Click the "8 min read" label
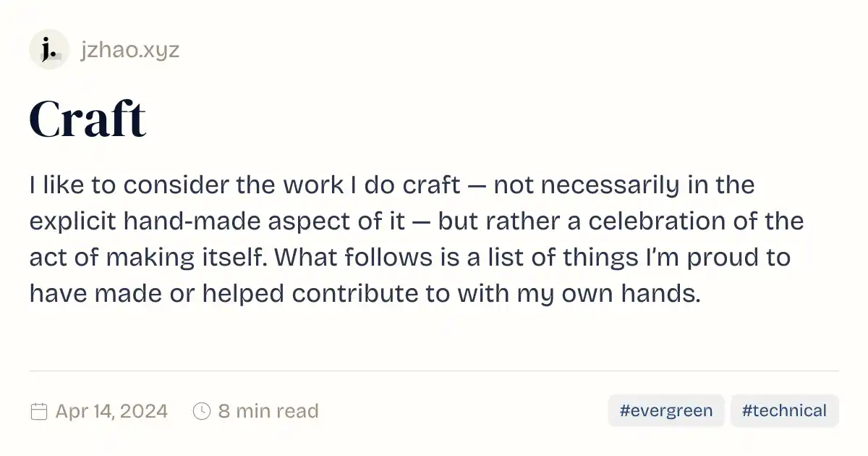The width and height of the screenshot is (868, 456). click(x=269, y=410)
